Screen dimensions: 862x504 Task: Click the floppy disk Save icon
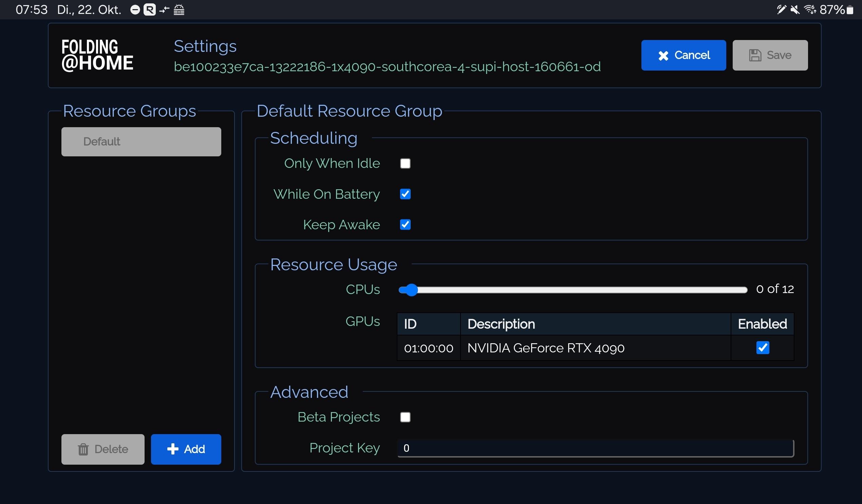755,55
